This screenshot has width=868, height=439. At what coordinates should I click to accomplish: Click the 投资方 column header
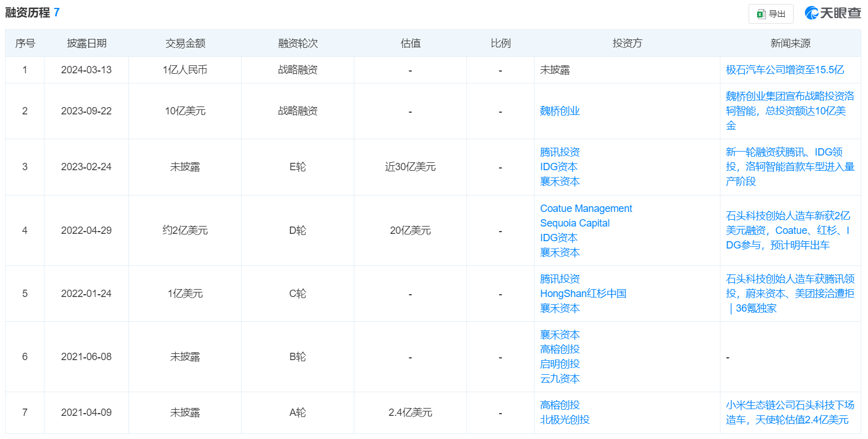(627, 43)
